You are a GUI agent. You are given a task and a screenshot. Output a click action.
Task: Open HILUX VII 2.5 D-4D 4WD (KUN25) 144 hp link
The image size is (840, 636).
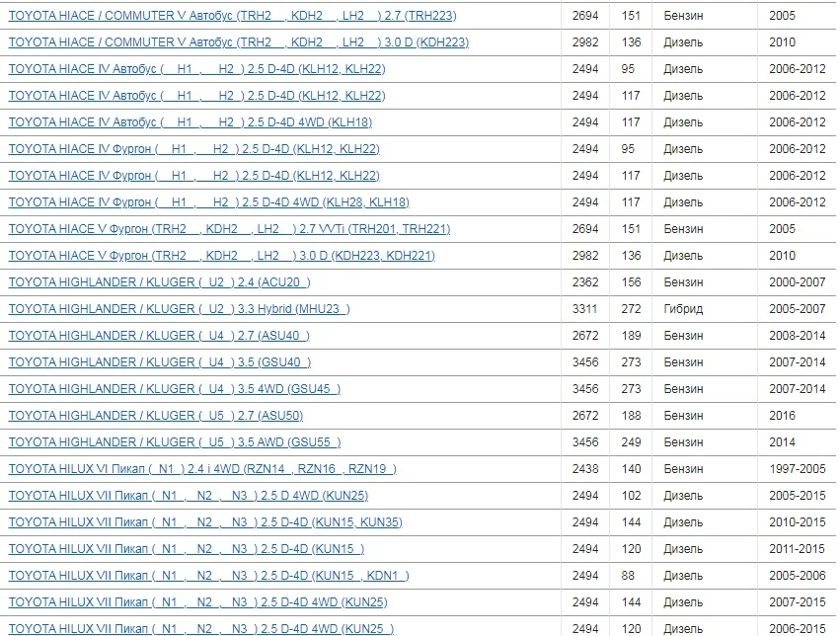pyautogui.click(x=197, y=602)
